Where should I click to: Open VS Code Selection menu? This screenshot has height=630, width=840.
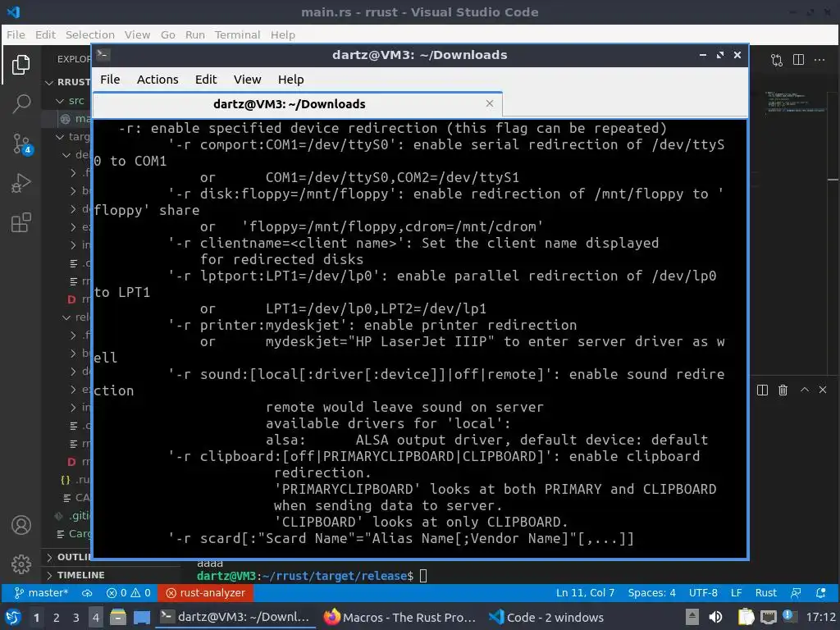90,34
